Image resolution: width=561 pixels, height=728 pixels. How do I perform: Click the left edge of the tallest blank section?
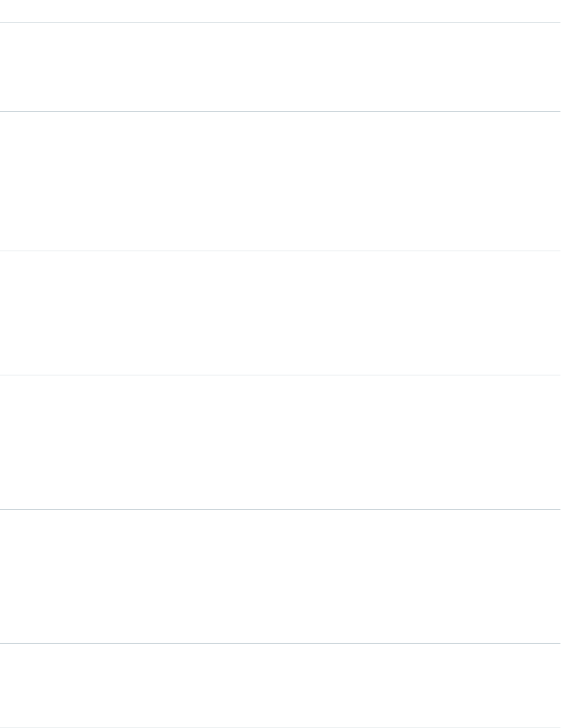pyautogui.click(x=3, y=181)
